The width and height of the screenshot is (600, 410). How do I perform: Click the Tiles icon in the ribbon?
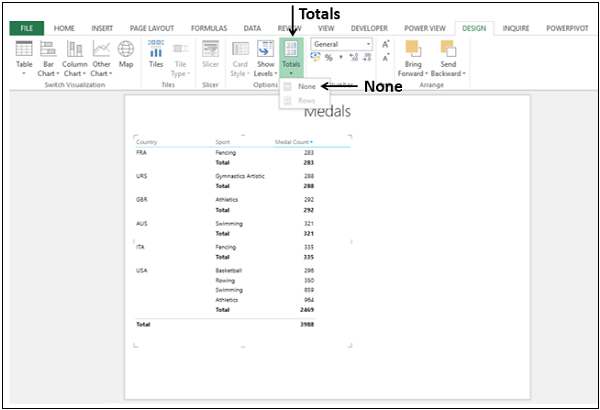click(x=156, y=54)
